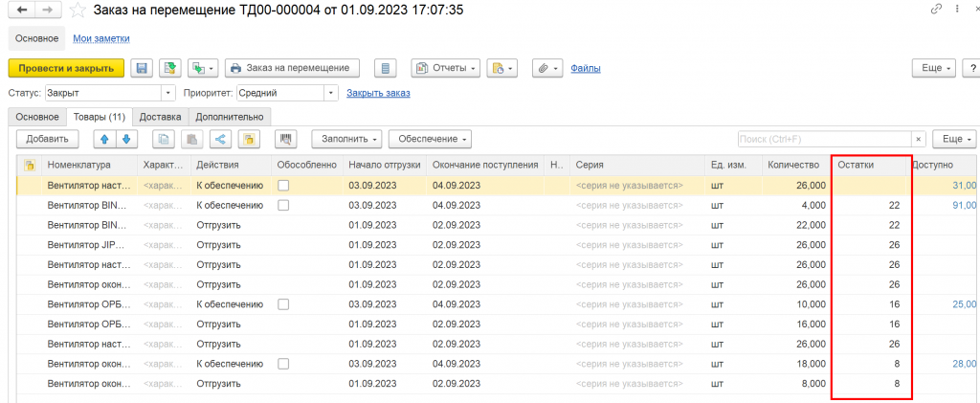The image size is (980, 403).
Task: Open the paperclip attachments dropdown
Action: (x=547, y=68)
